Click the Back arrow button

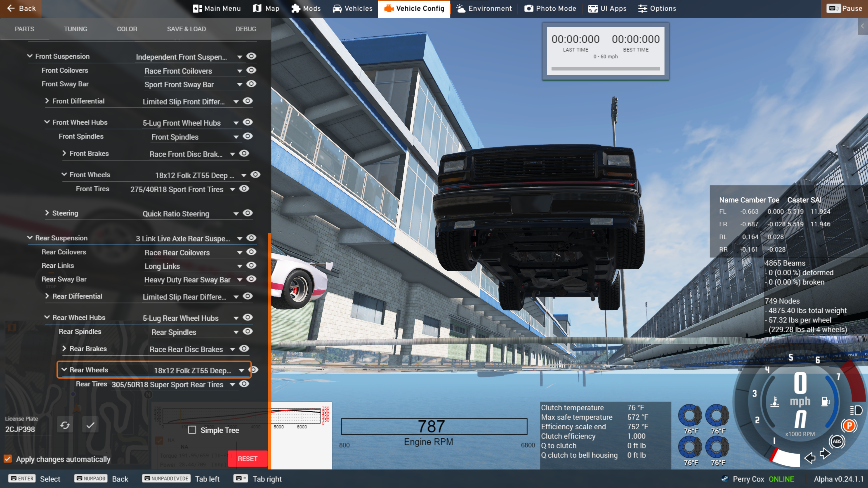[21, 8]
